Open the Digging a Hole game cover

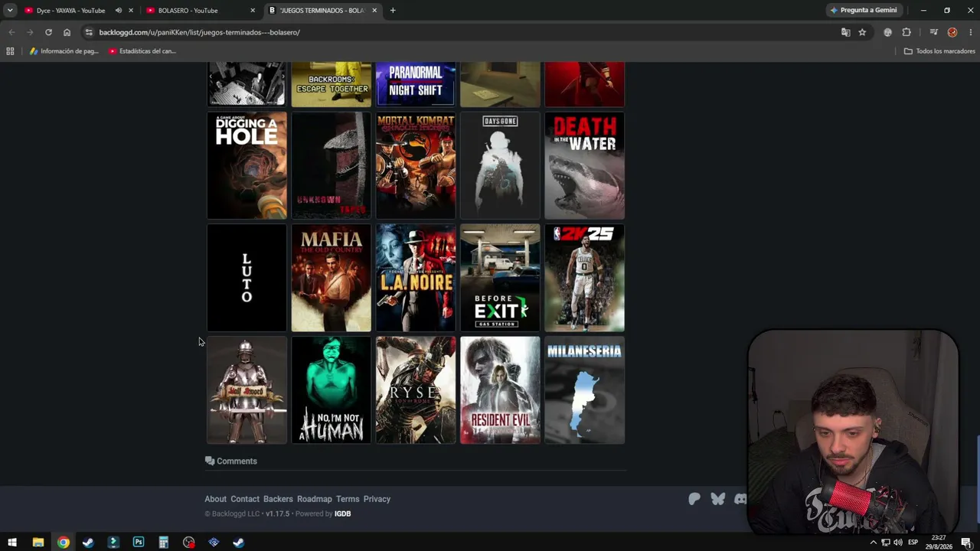(x=247, y=165)
